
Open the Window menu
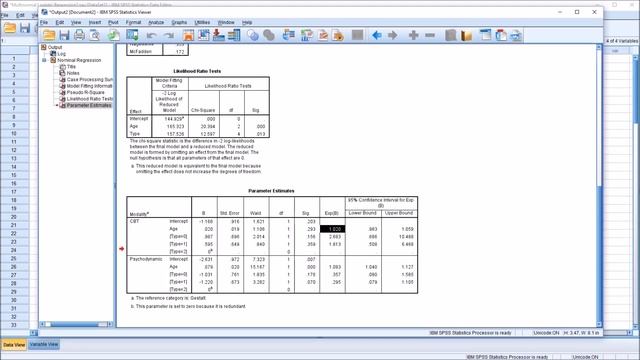(x=226, y=22)
